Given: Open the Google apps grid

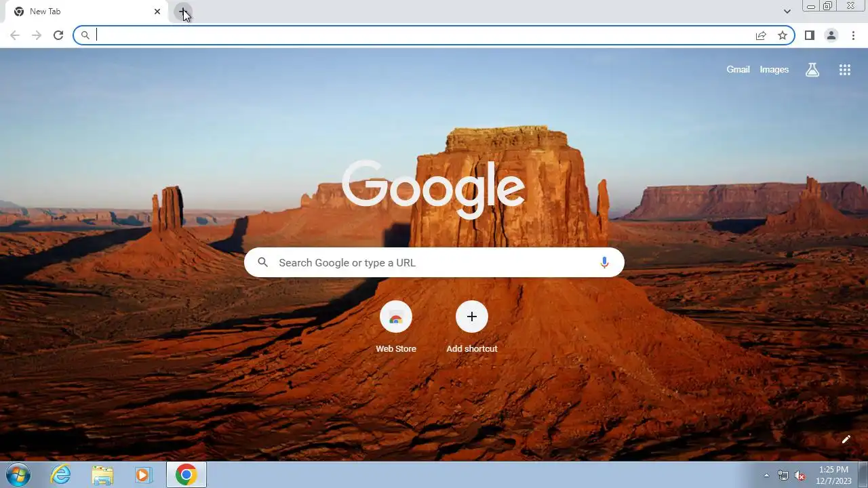Looking at the screenshot, I should 844,70.
